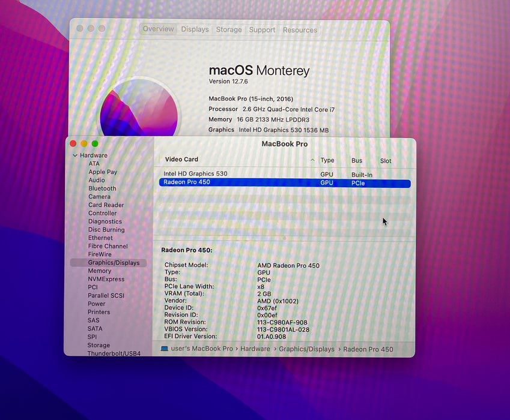Select Fibre Channel in the sidebar
The height and width of the screenshot is (420, 510).
point(108,246)
